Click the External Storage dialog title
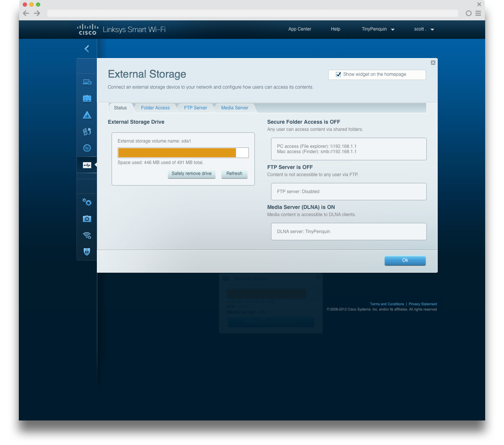This screenshot has width=504, height=445. [x=147, y=74]
